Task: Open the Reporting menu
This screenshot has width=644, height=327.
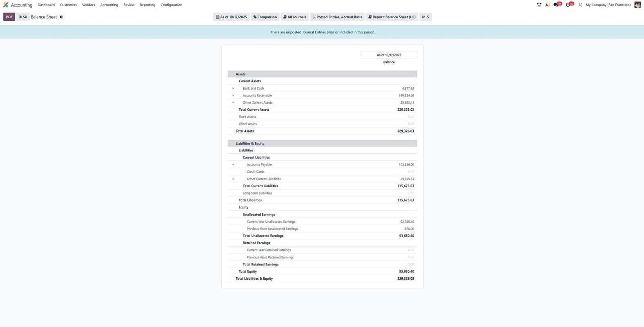Action: click(x=147, y=5)
